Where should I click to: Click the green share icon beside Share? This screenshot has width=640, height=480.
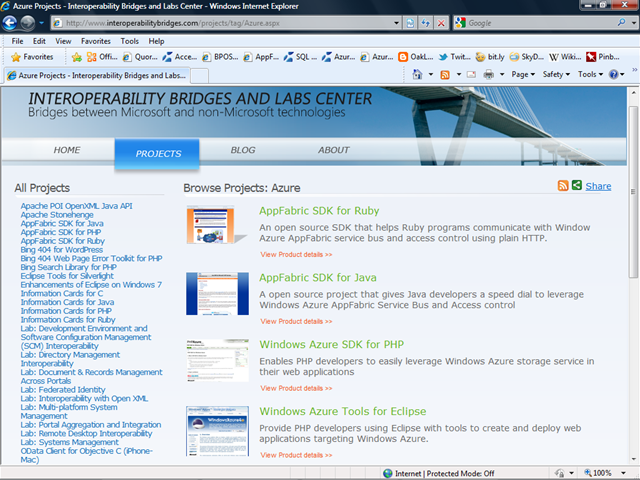(x=577, y=185)
